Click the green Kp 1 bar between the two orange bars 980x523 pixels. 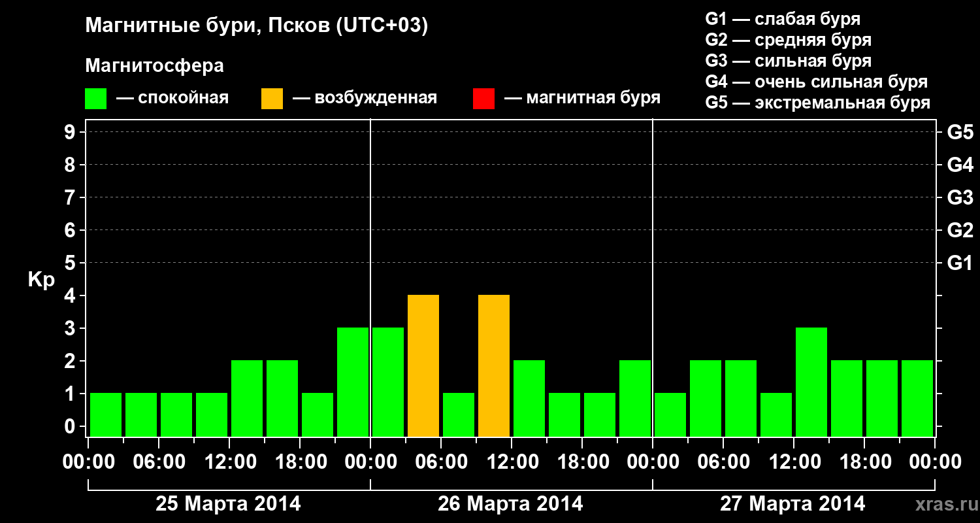pyautogui.click(x=459, y=415)
